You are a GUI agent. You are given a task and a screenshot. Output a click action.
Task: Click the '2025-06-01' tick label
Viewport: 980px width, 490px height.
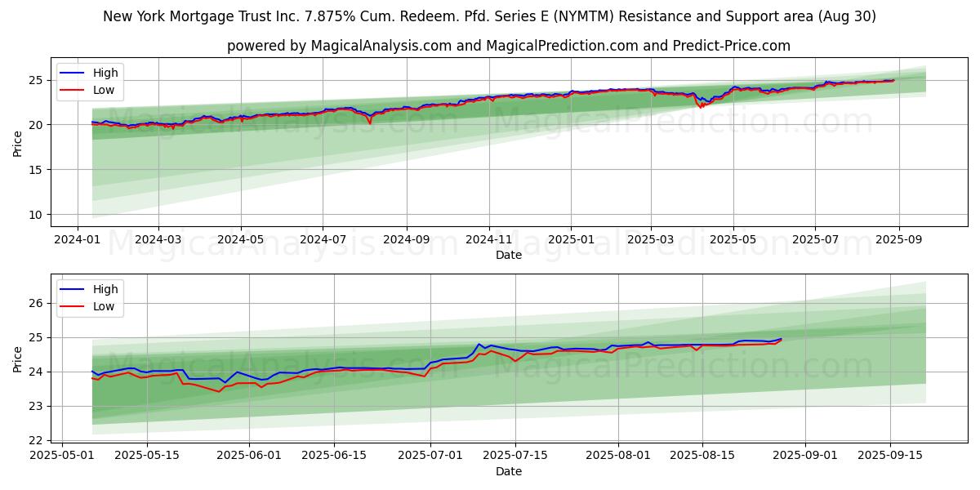click(249, 456)
